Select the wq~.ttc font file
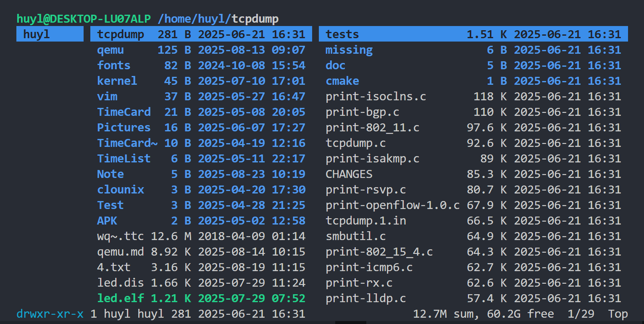 pos(201,236)
